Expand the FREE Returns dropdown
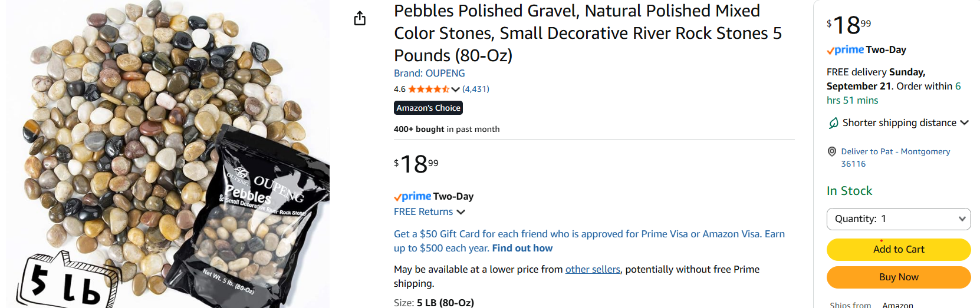Image resolution: width=980 pixels, height=308 pixels. pyautogui.click(x=461, y=212)
